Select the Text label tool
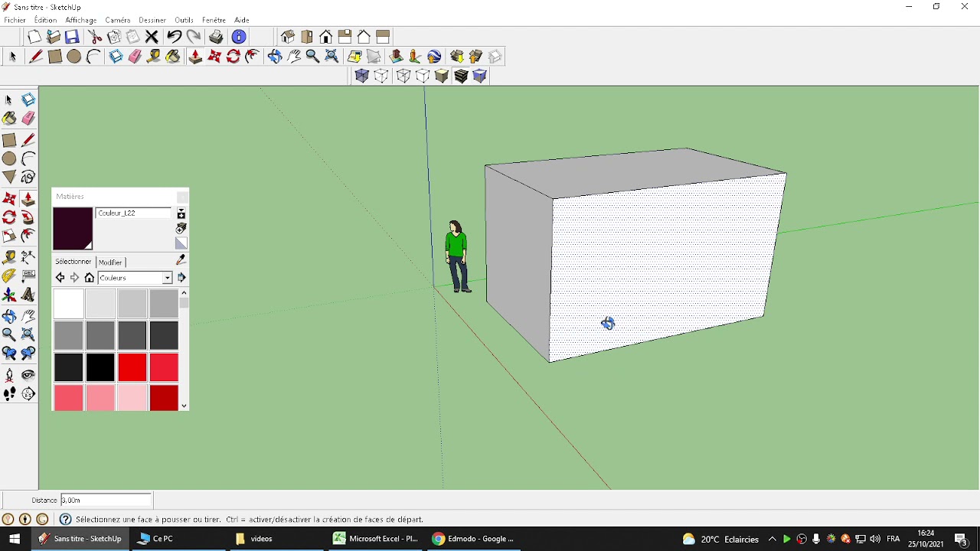Viewport: 980px width, 551px height. click(x=28, y=276)
